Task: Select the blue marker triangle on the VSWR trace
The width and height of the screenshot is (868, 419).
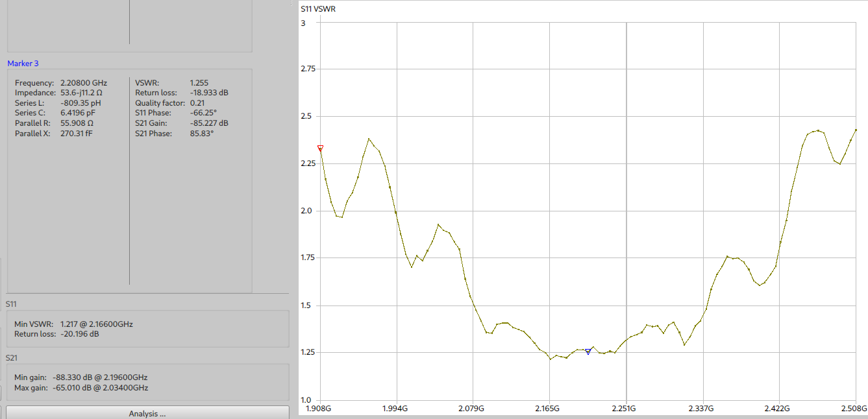Action: [588, 352]
